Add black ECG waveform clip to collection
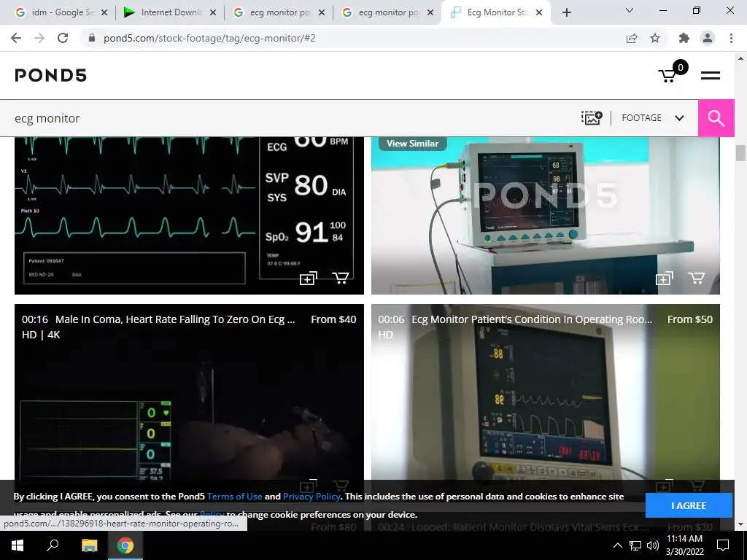 click(x=308, y=278)
